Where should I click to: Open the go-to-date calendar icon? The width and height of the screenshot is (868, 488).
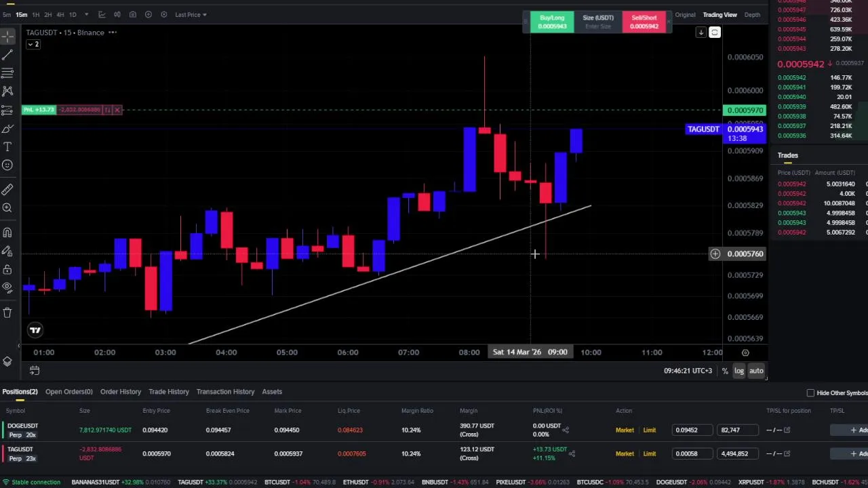tap(35, 371)
